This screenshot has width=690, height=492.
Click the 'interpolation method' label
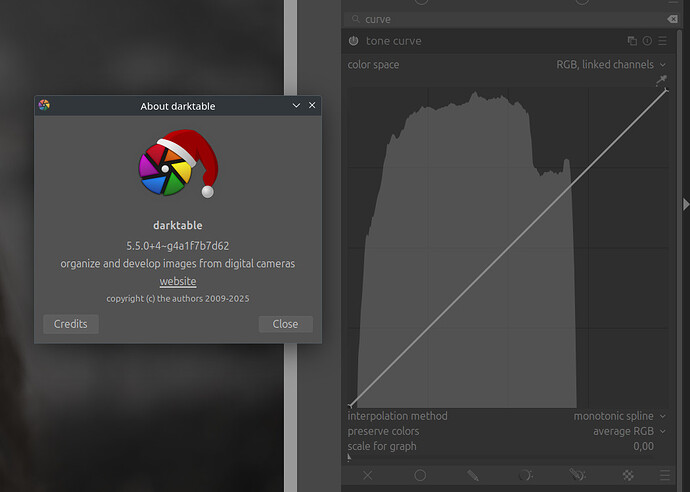click(x=397, y=416)
